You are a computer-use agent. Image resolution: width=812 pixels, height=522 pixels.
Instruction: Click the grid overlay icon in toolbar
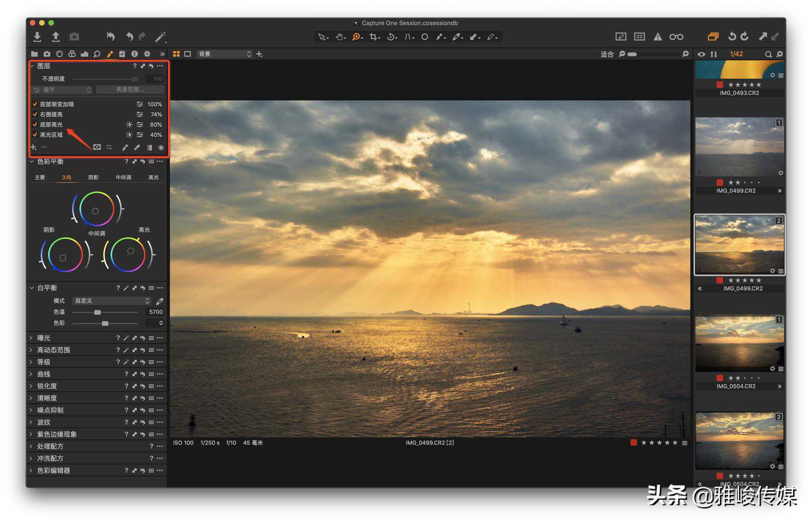click(x=639, y=37)
